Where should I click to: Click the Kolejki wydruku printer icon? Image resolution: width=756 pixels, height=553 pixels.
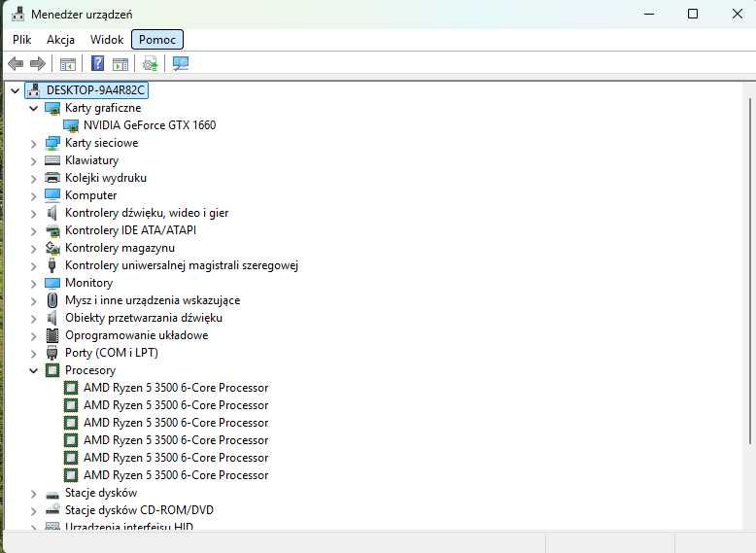[x=52, y=178]
